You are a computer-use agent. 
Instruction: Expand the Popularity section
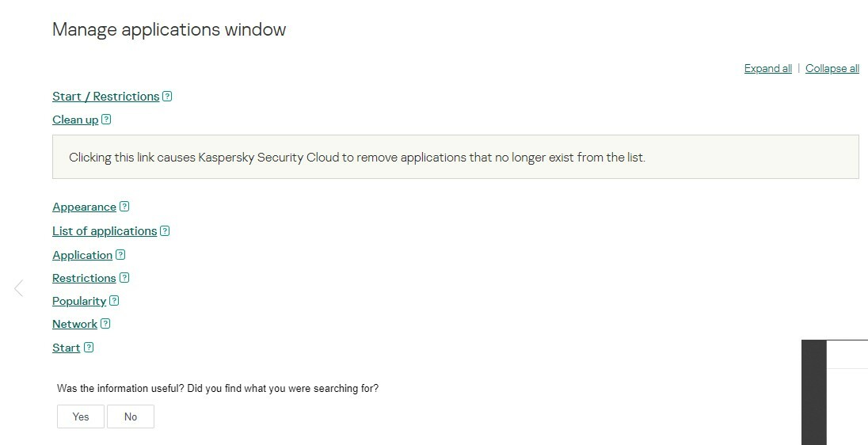(x=79, y=301)
